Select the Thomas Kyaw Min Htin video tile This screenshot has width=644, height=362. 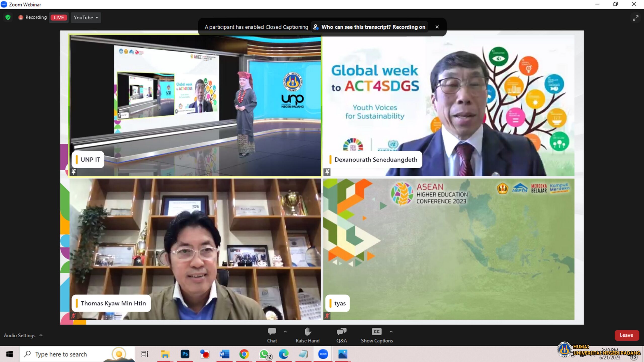(195, 249)
